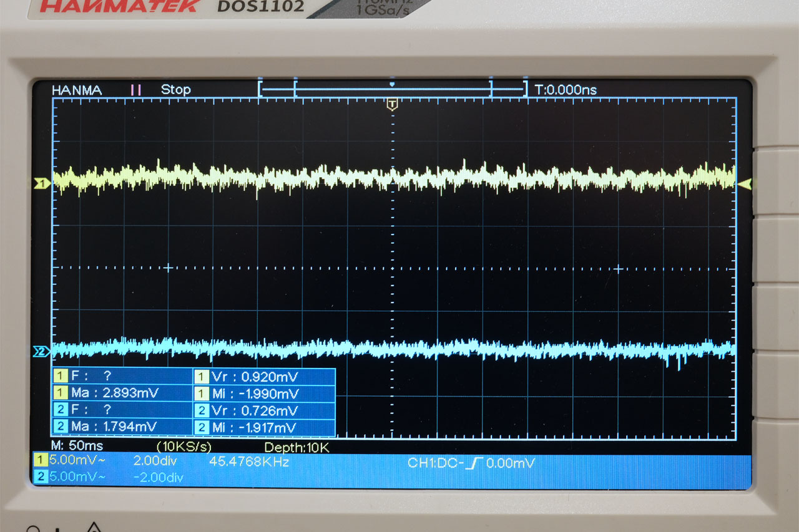
Task: Click the pink pause indicator beside Stop
Action: [x=135, y=90]
